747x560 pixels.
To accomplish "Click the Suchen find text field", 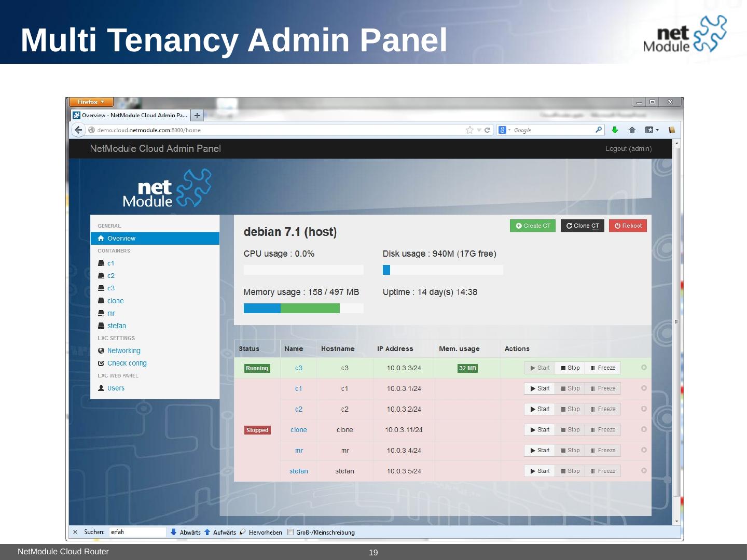I will (x=137, y=532).
